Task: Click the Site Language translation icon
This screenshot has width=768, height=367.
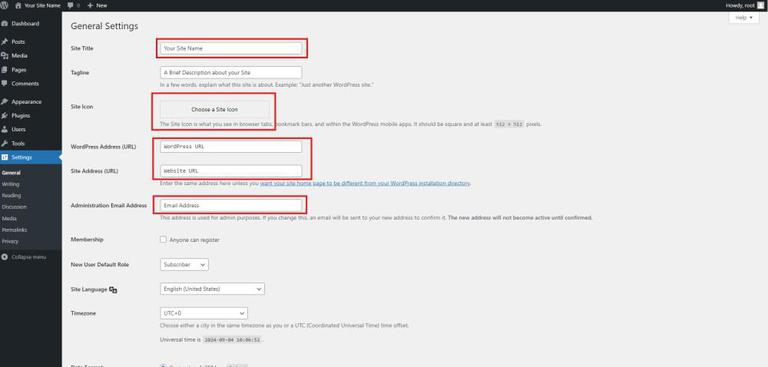Action: point(113,290)
